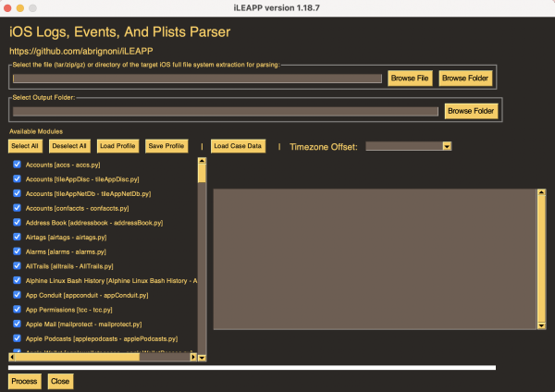Viewport: 555px width, 392px height.
Task: Click module list vertical scrollbar thumb
Action: (202, 174)
